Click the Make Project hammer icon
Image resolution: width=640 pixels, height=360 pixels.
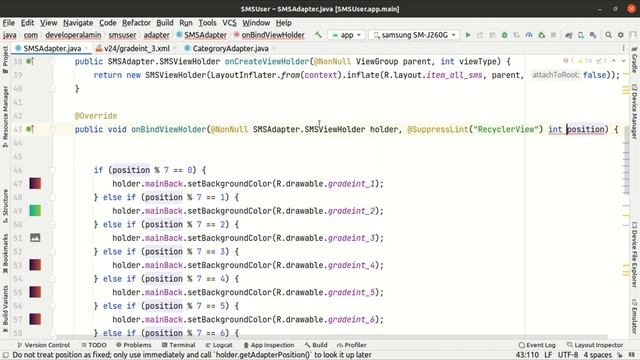pos(318,35)
